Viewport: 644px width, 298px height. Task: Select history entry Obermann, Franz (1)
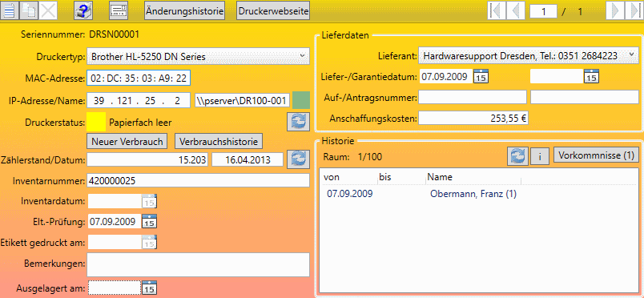tap(473, 194)
